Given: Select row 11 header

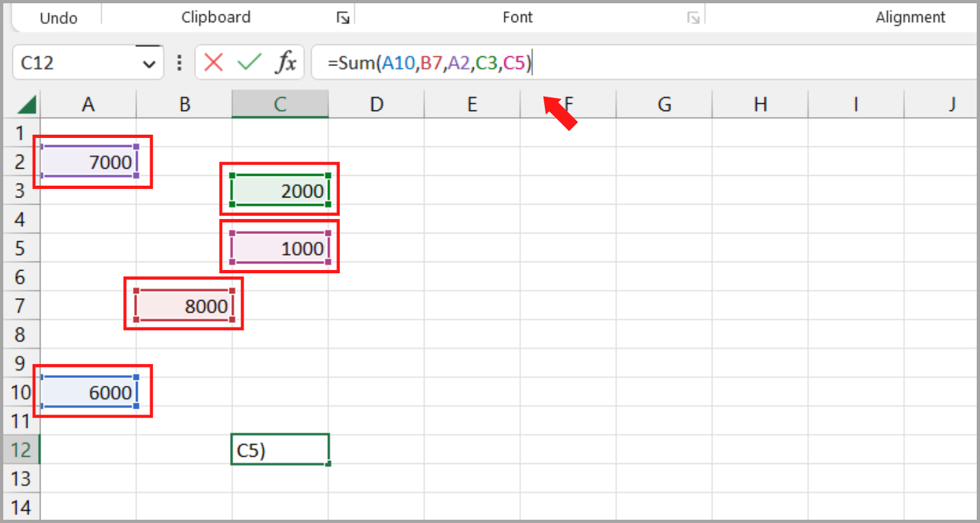Looking at the screenshot, I should click(x=22, y=420).
